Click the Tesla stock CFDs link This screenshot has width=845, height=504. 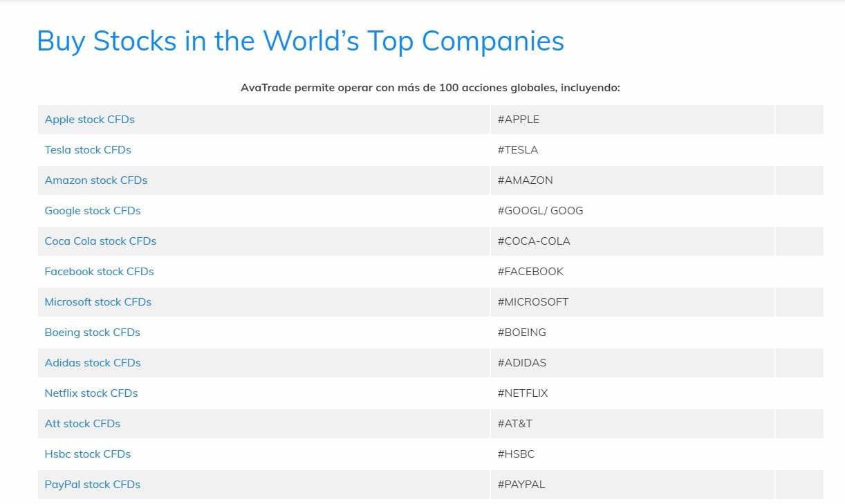(88, 150)
